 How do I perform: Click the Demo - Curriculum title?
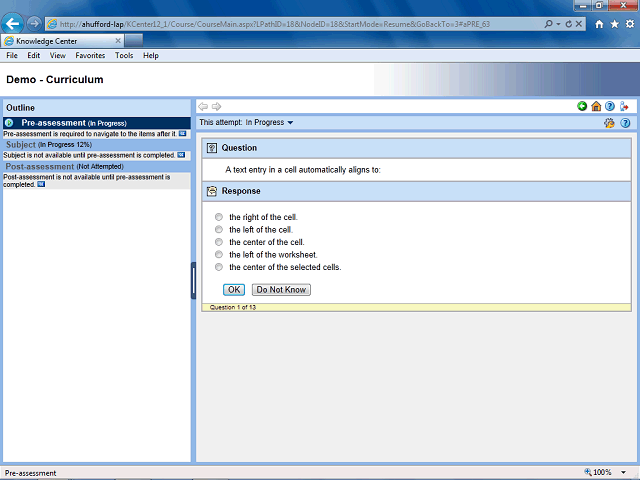55,80
